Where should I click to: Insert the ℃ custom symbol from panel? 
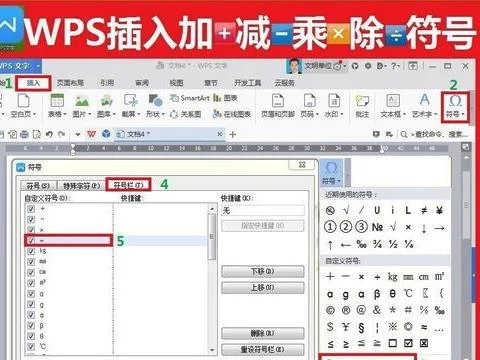click(x=408, y=294)
